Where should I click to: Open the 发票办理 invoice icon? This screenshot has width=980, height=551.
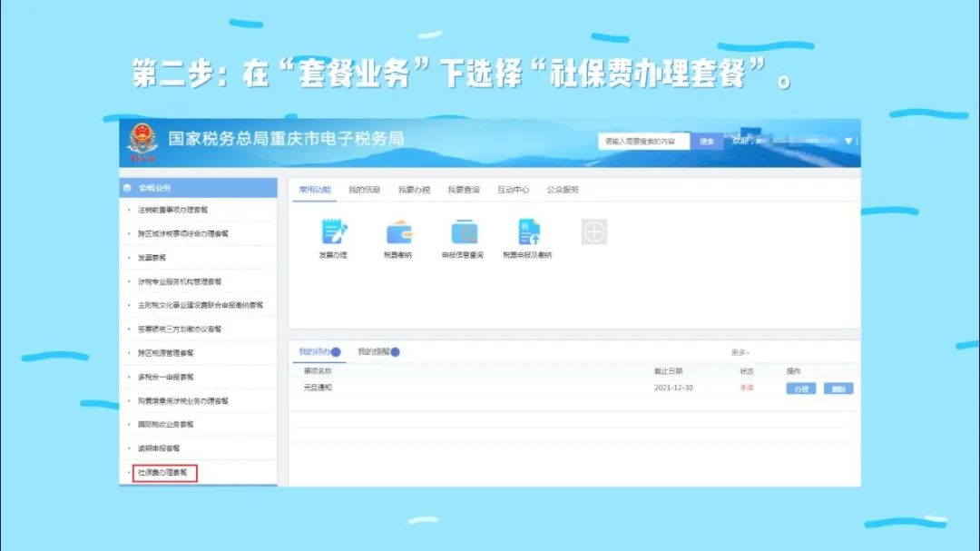pyautogui.click(x=334, y=232)
